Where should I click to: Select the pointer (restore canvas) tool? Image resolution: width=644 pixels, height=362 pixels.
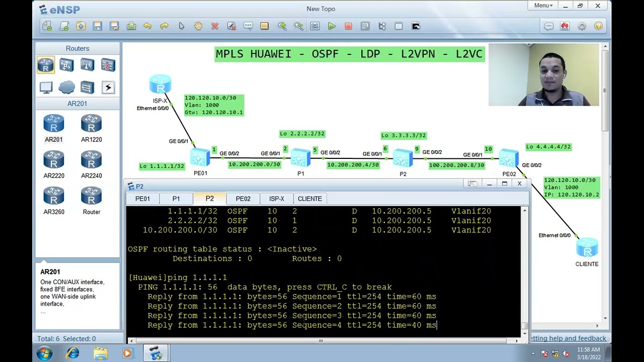click(x=181, y=26)
